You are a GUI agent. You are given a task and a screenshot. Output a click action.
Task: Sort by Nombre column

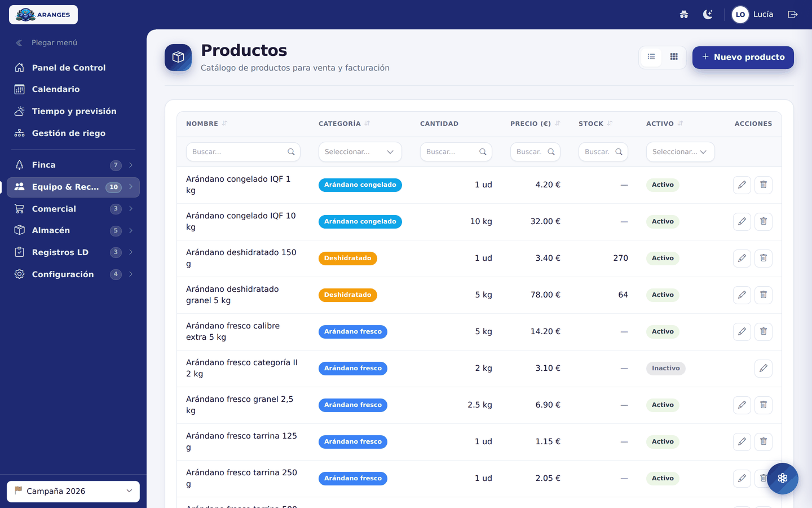207,124
